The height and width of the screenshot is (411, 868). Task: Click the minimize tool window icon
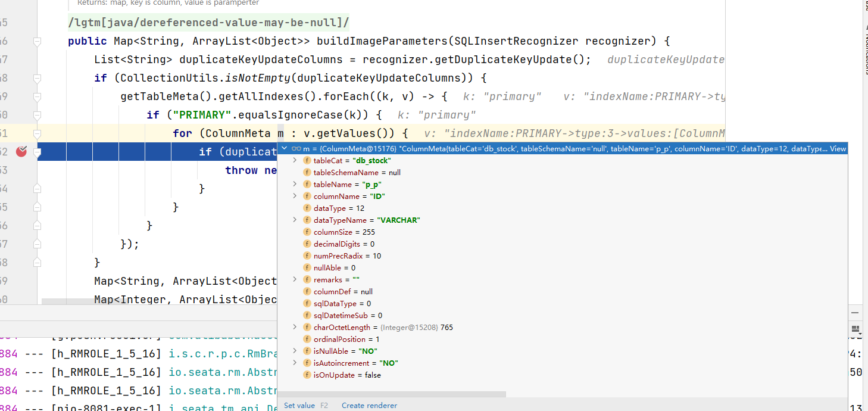click(x=855, y=312)
